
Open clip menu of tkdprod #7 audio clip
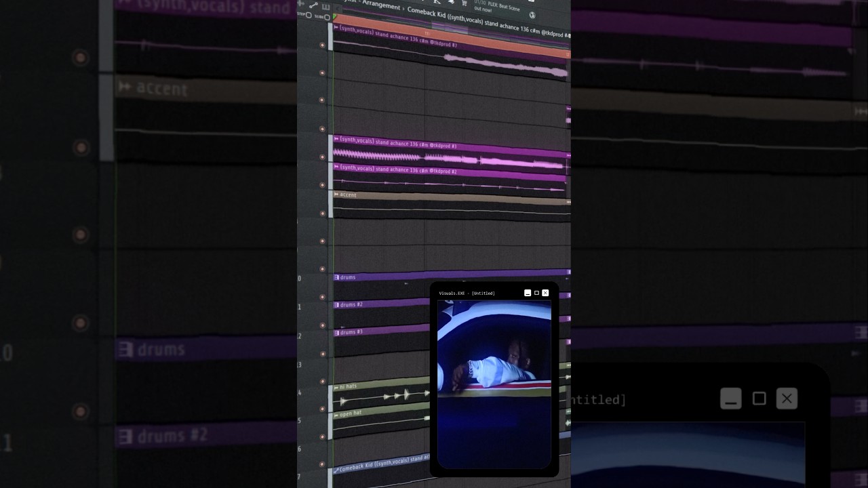pos(336,28)
